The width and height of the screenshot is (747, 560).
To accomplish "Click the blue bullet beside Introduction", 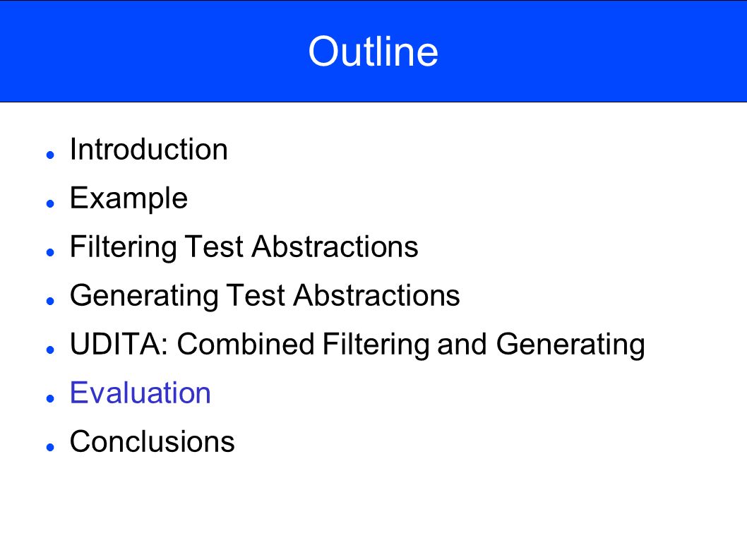I will 51,155.
